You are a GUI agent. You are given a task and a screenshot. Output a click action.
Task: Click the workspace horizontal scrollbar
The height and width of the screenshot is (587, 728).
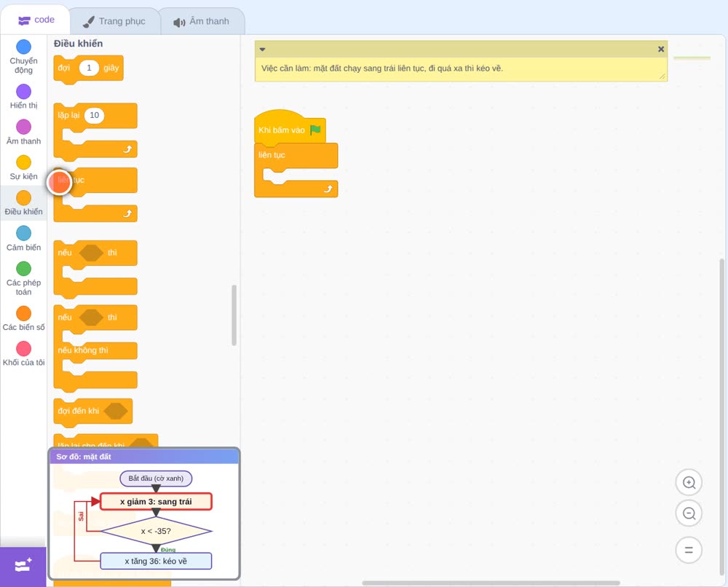point(491,583)
